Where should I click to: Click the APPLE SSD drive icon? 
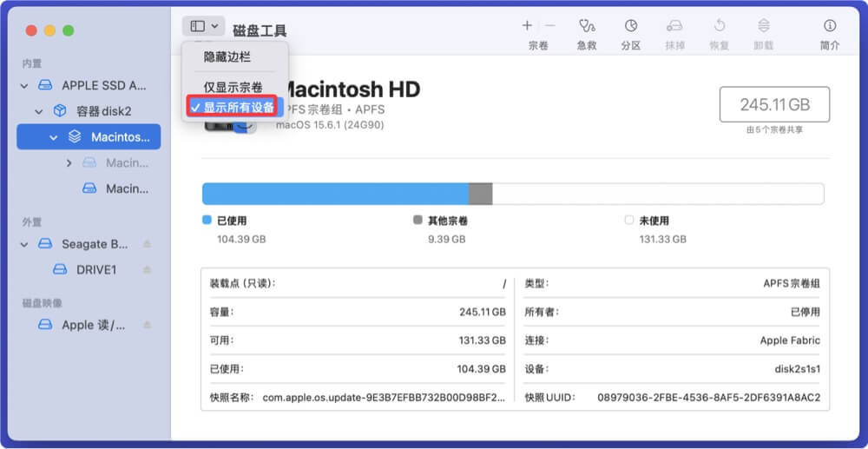[45, 86]
